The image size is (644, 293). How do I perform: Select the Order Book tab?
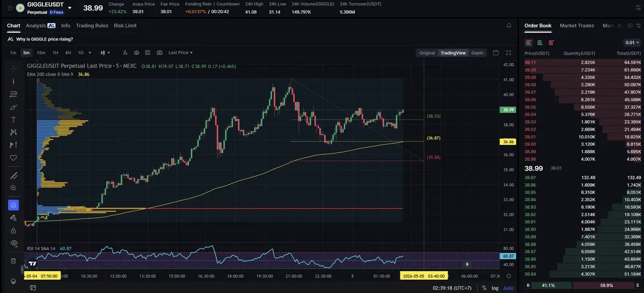[x=538, y=25]
